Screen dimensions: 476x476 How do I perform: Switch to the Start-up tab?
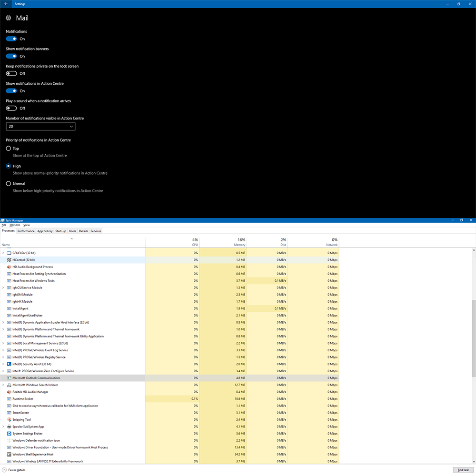[61, 231]
